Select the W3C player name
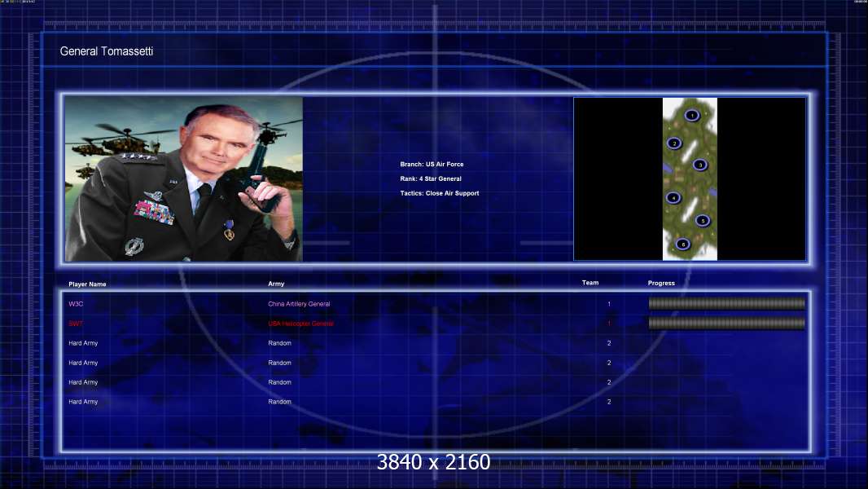Image resolution: width=868 pixels, height=489 pixels. (76, 304)
